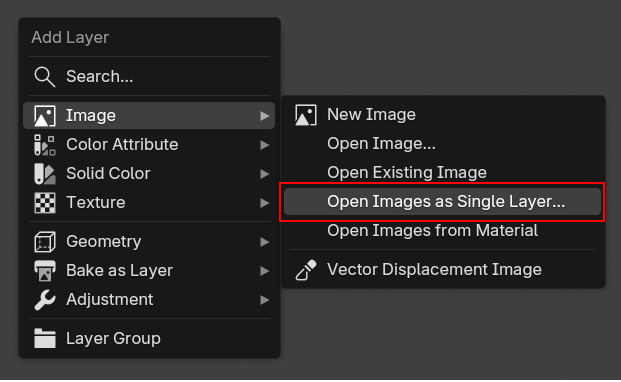This screenshot has width=621, height=382.
Task: Choose Open Images as Single Layer...
Action: tap(443, 201)
